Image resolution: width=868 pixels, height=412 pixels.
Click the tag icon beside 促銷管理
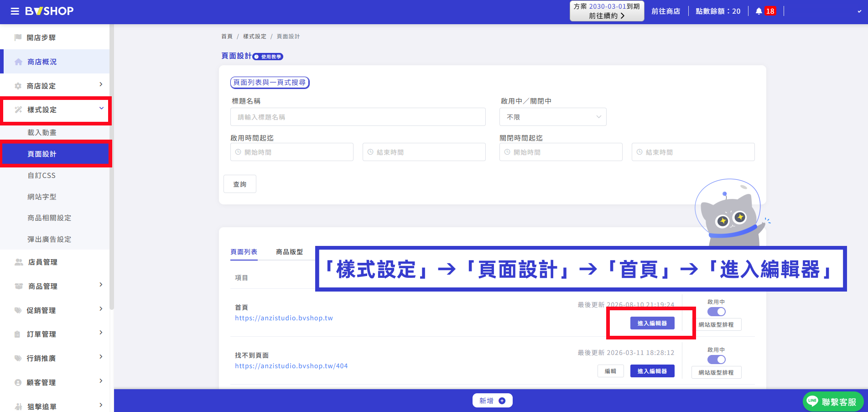pyautogui.click(x=18, y=310)
